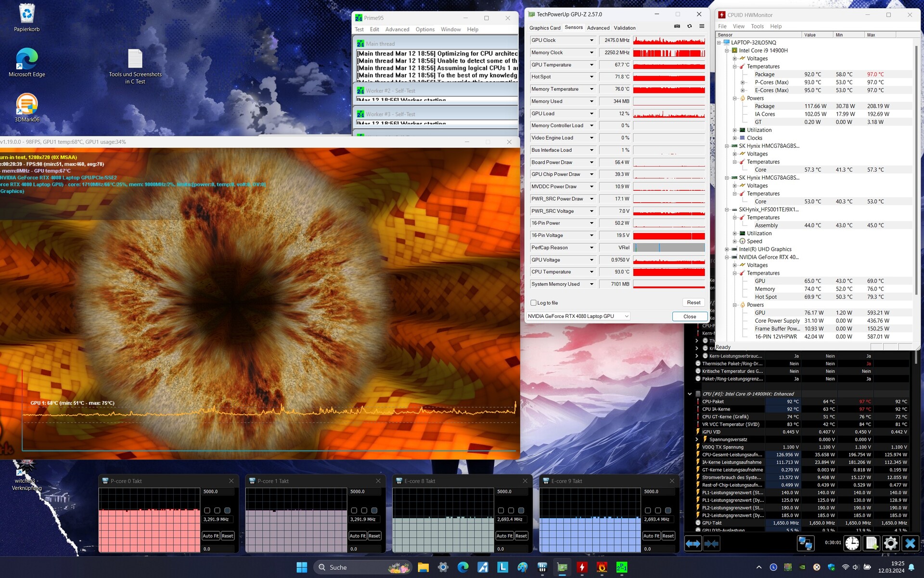Toggle third checkbox in P-core 0 Takt
The image size is (924, 578).
tap(227, 510)
